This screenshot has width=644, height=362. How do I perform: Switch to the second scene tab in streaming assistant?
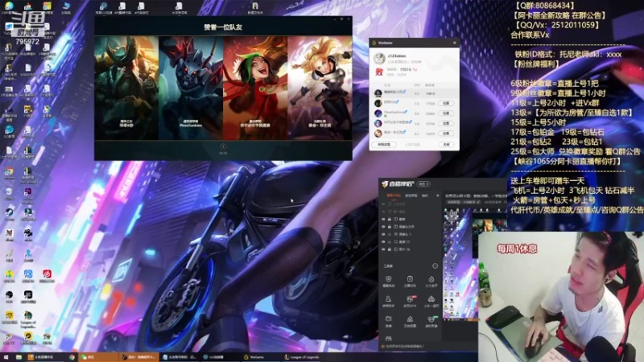(x=411, y=195)
